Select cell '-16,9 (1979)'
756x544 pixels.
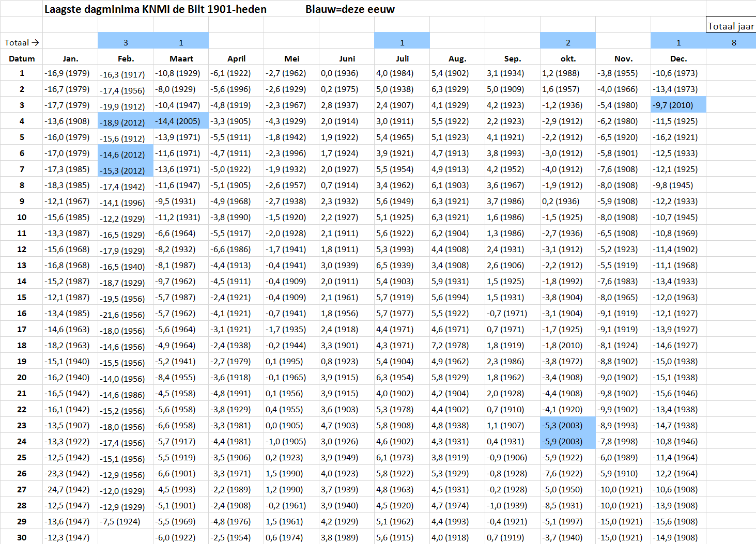click(70, 73)
